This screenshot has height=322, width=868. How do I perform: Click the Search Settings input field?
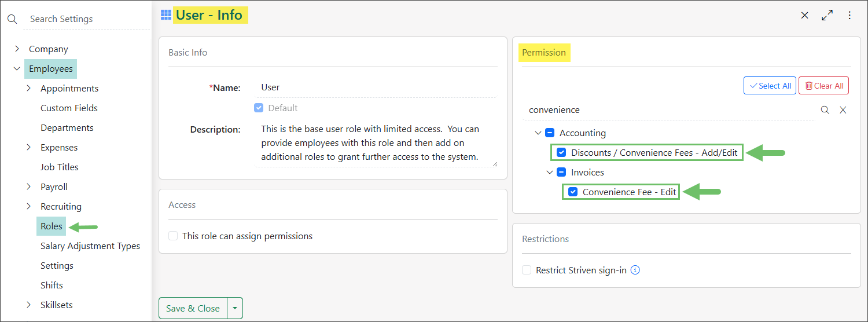[87, 19]
